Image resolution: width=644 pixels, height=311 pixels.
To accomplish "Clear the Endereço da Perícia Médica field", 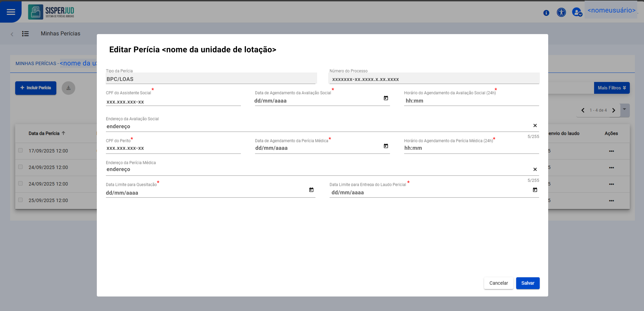I will 535,169.
